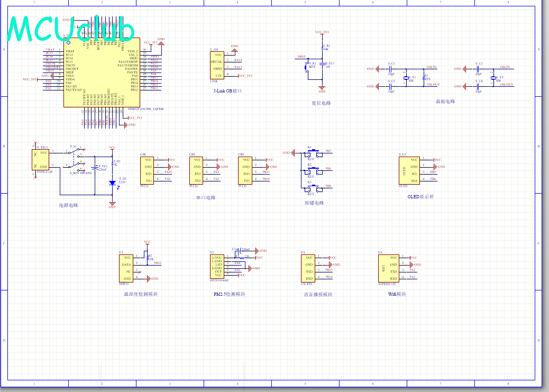This screenshot has height=392, width=549.
Task: Click the 复位电路 section label
Action: click(x=321, y=103)
